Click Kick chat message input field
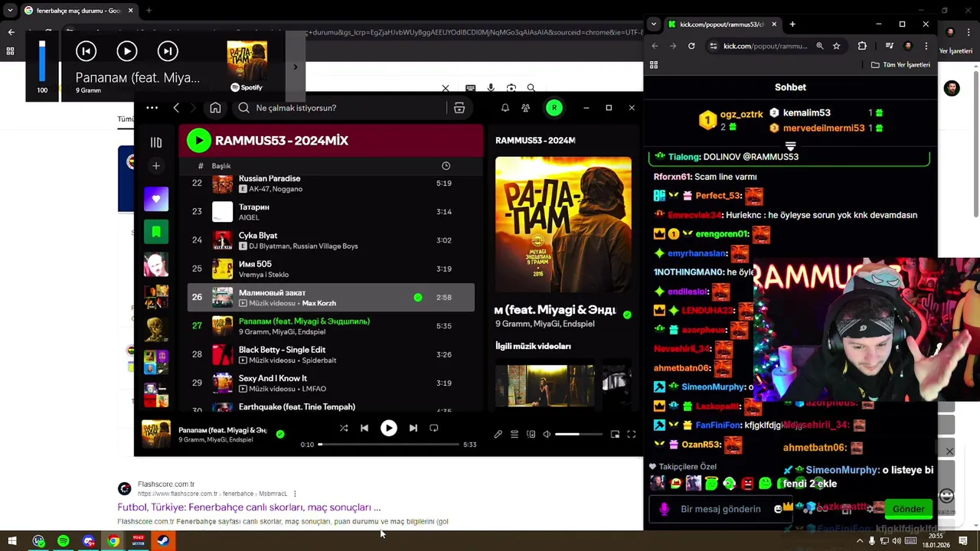This screenshot has width=980, height=551. pos(720,509)
